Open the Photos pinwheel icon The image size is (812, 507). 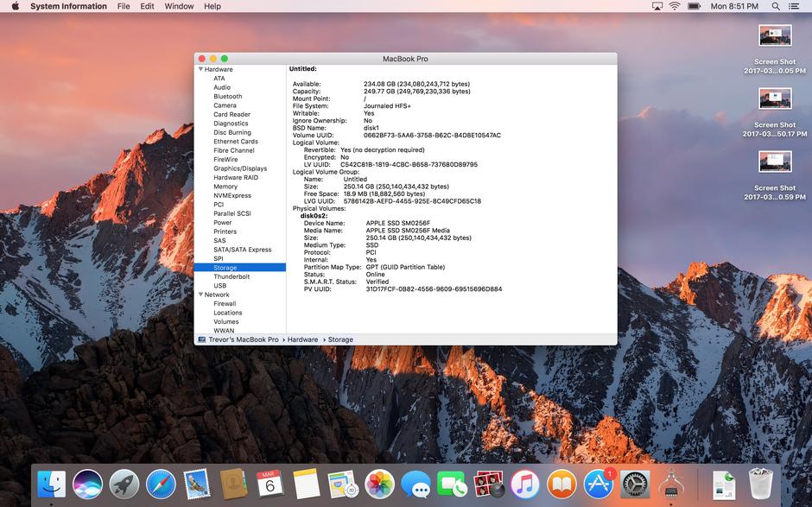(379, 485)
